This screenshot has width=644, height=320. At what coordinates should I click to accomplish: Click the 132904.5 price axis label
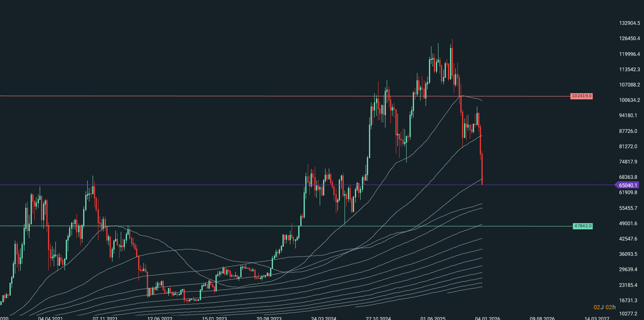tap(630, 23)
